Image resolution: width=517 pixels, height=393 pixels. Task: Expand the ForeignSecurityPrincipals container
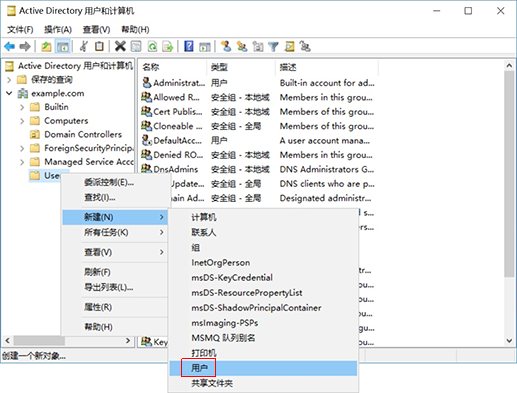[x=22, y=148]
